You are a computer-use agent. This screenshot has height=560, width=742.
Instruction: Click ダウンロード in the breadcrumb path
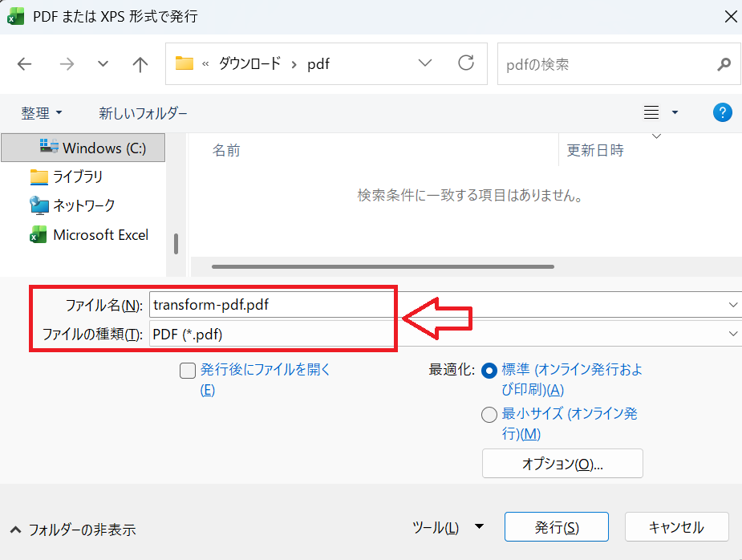tap(249, 63)
